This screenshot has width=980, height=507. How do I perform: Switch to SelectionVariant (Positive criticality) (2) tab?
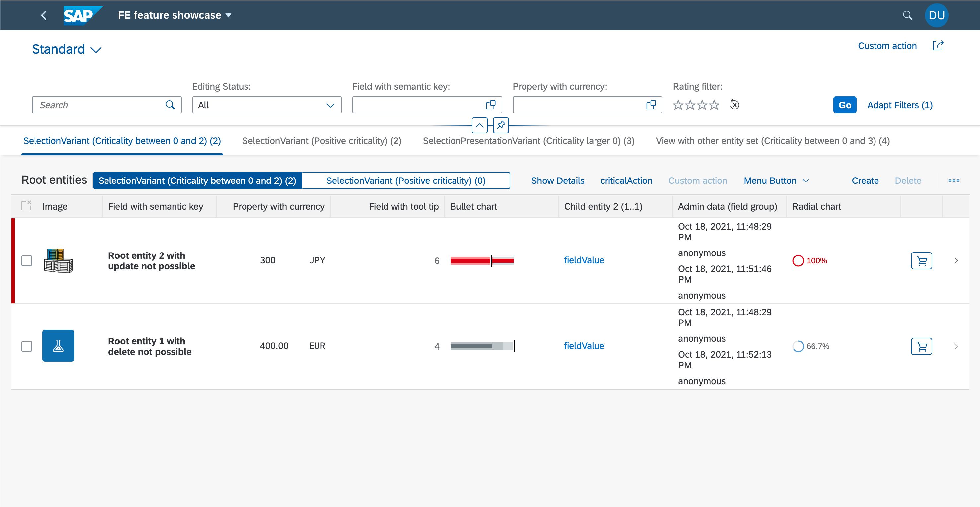point(321,141)
